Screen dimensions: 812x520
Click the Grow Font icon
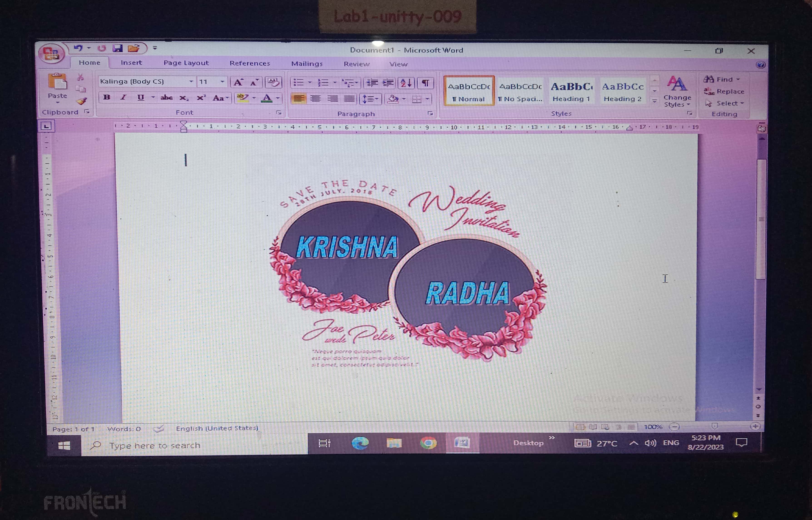pyautogui.click(x=238, y=82)
